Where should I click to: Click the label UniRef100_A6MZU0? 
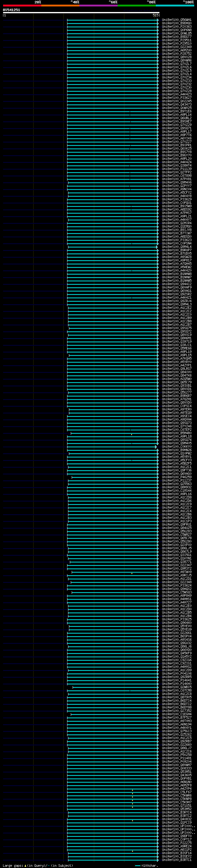click(177, 50)
